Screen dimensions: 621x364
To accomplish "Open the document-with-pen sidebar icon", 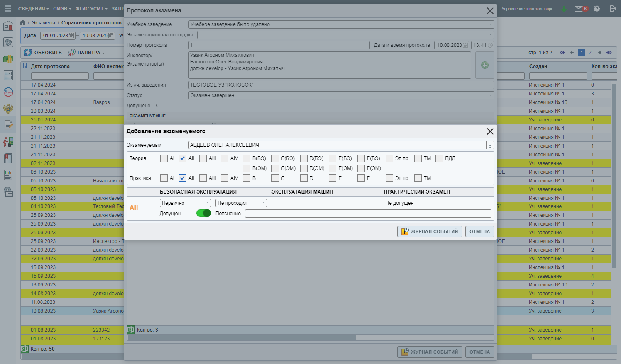I will click(8, 125).
